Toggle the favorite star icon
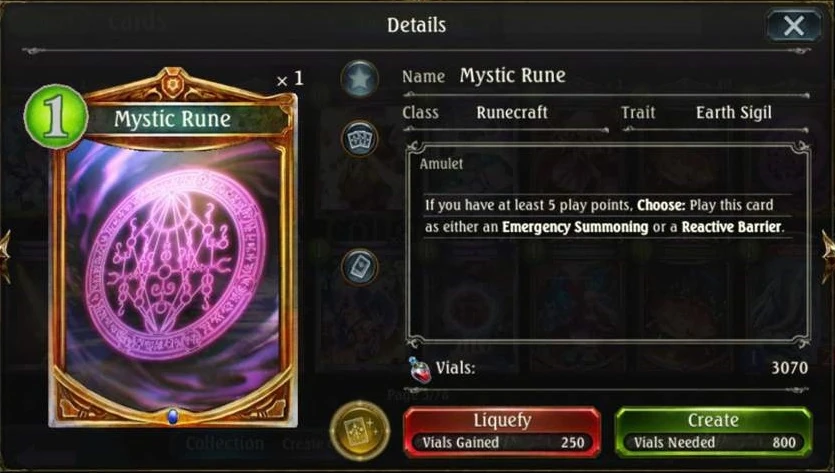This screenshot has width=835, height=473. tap(359, 79)
